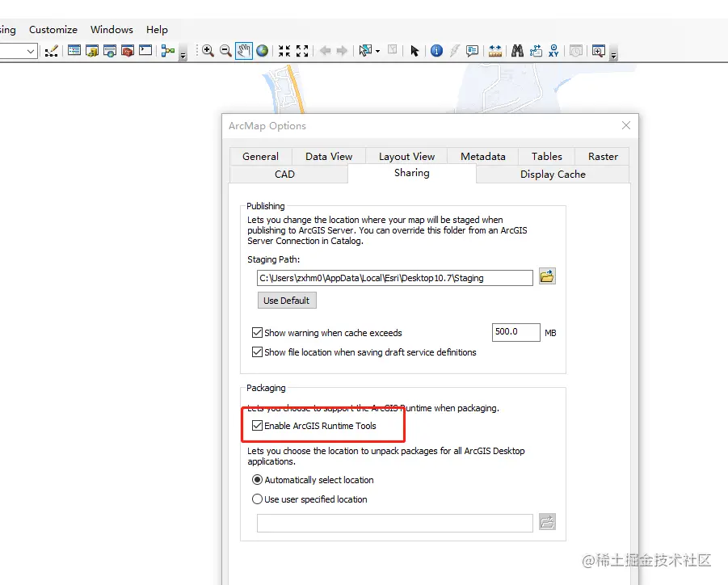
Task: Go back to previous extent arrow
Action: (x=325, y=51)
